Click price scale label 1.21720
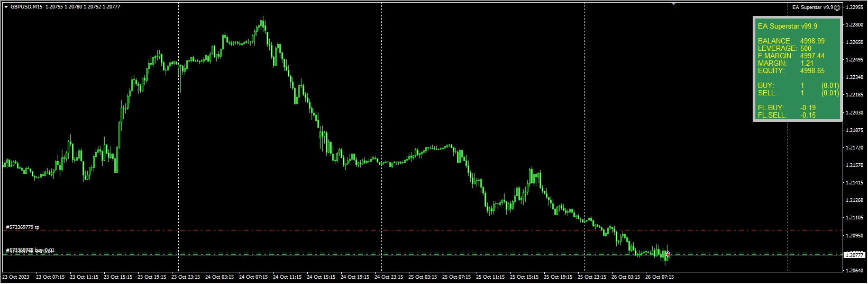 point(855,148)
